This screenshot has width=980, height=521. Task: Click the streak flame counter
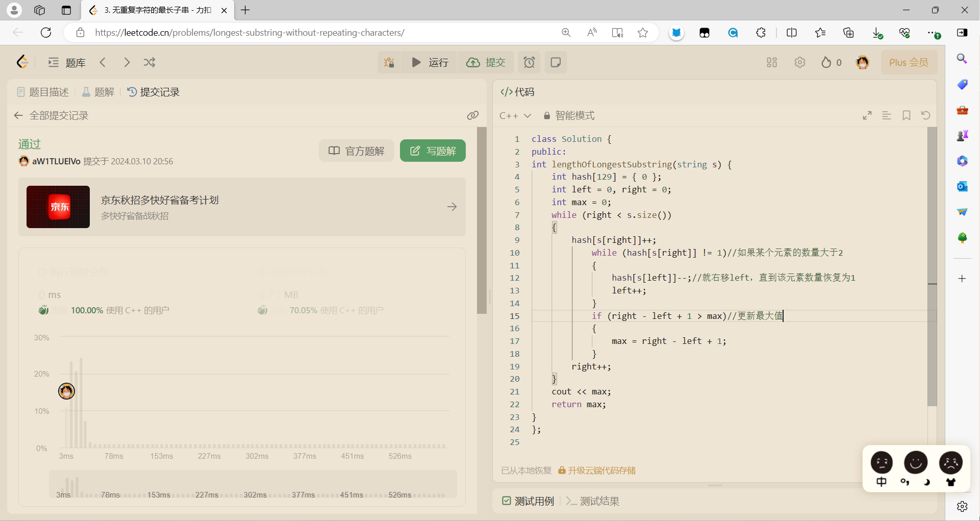[x=832, y=62]
